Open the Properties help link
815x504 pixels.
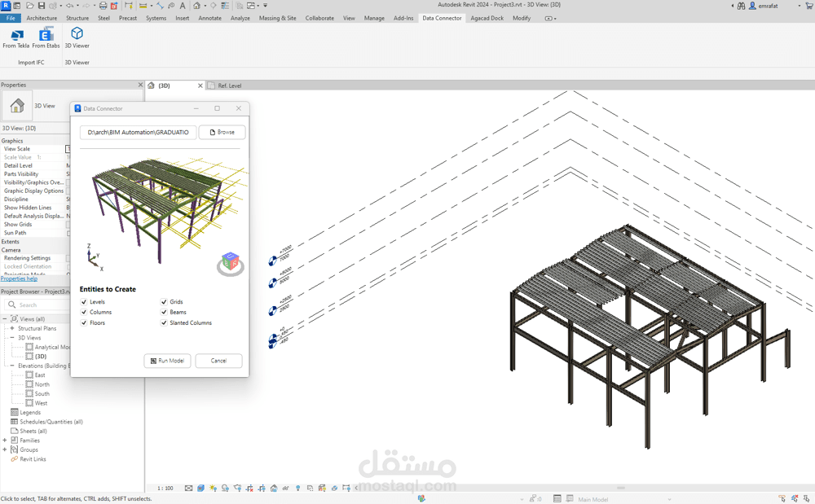coord(19,278)
